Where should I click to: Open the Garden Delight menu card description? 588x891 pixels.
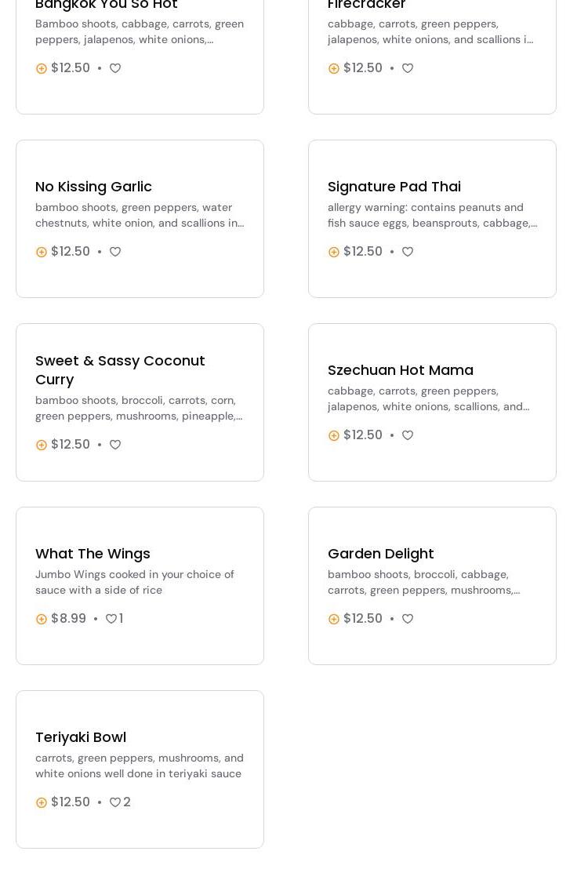[423, 582]
